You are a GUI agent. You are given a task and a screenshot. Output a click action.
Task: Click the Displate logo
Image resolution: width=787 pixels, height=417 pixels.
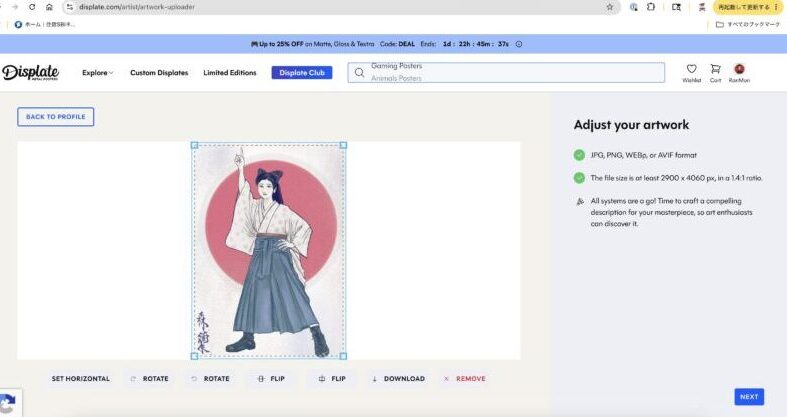[31, 72]
